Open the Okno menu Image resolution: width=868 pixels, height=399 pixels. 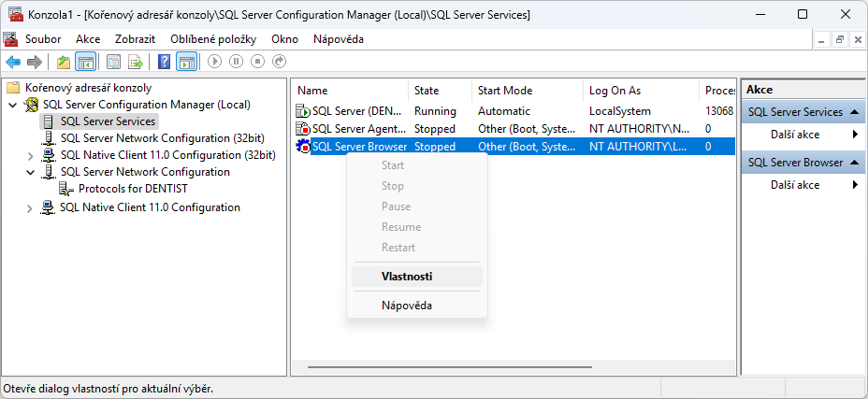click(x=285, y=39)
